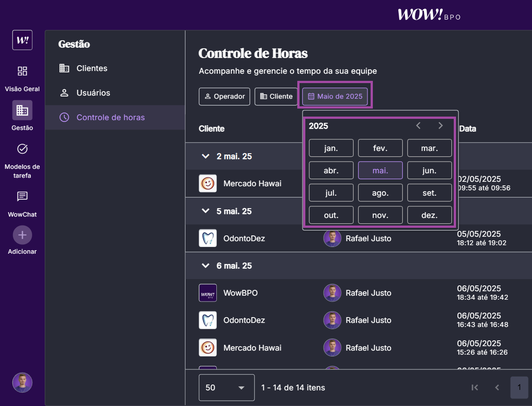Viewport: 532px width, 406px height.
Task: Click the WowBPO client logo in table
Action: [x=208, y=293]
